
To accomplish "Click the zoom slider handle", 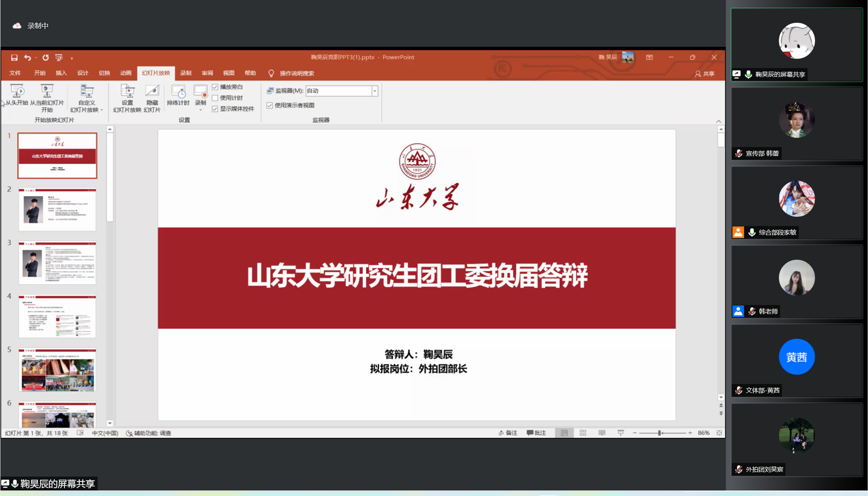I will pos(660,433).
